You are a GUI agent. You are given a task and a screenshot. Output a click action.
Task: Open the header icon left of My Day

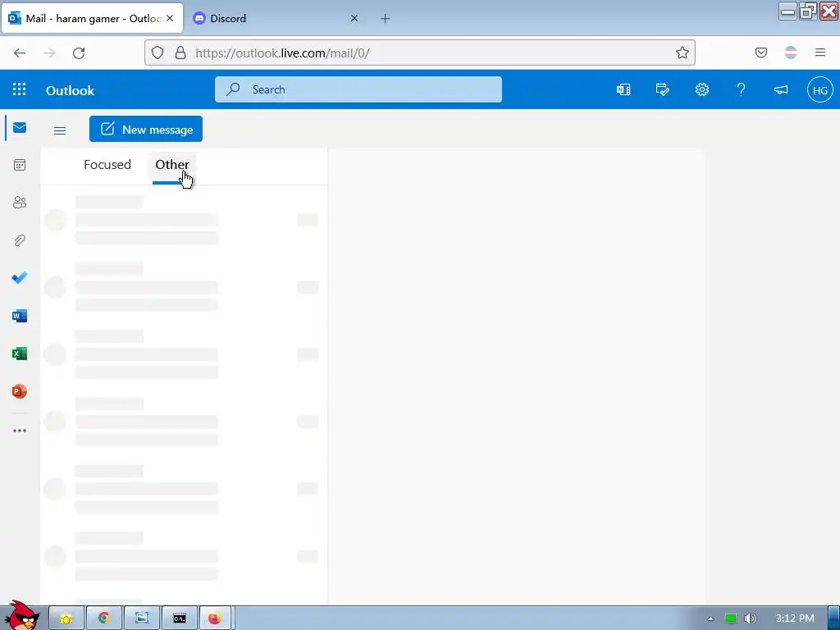click(623, 89)
